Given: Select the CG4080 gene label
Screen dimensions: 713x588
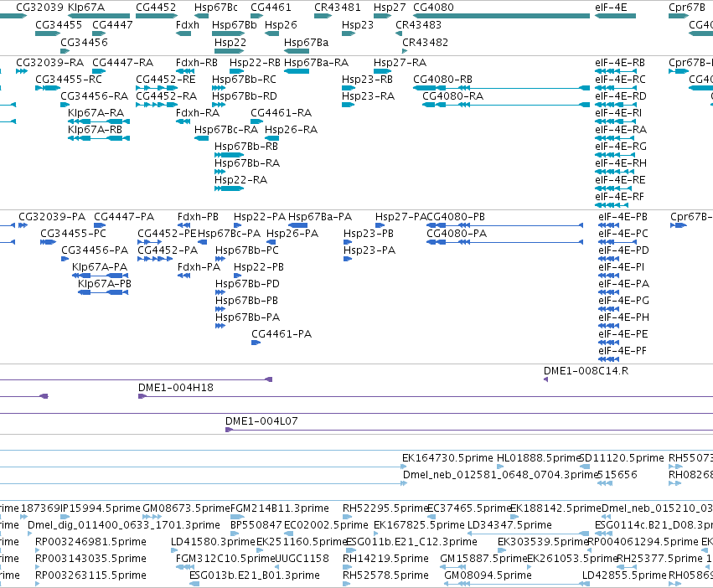Looking at the screenshot, I should [x=433, y=8].
